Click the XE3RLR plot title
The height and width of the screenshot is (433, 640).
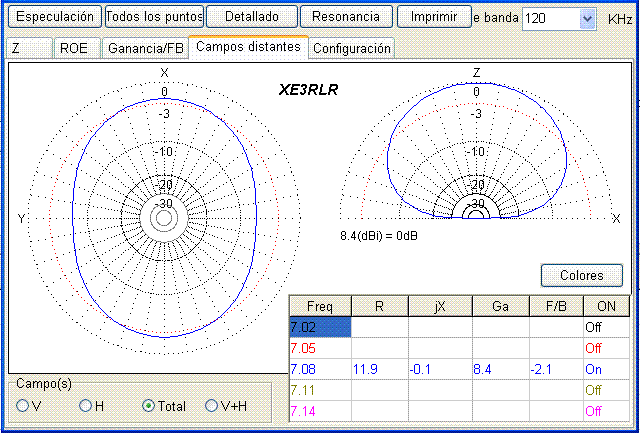click(309, 90)
